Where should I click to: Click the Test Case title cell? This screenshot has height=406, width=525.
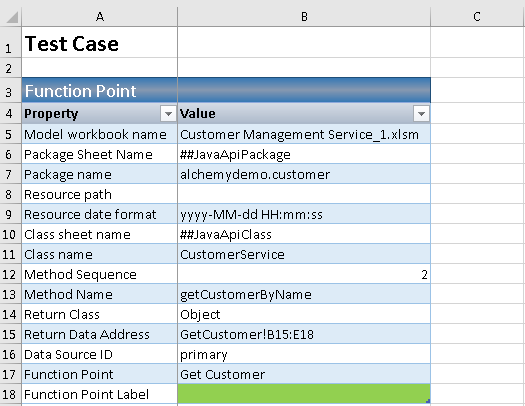click(99, 43)
